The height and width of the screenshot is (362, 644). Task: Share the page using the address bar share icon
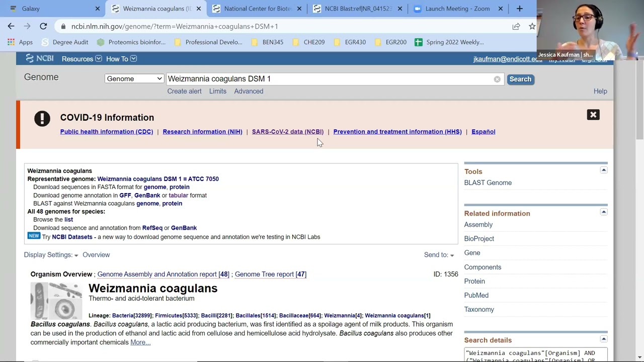[x=516, y=26]
